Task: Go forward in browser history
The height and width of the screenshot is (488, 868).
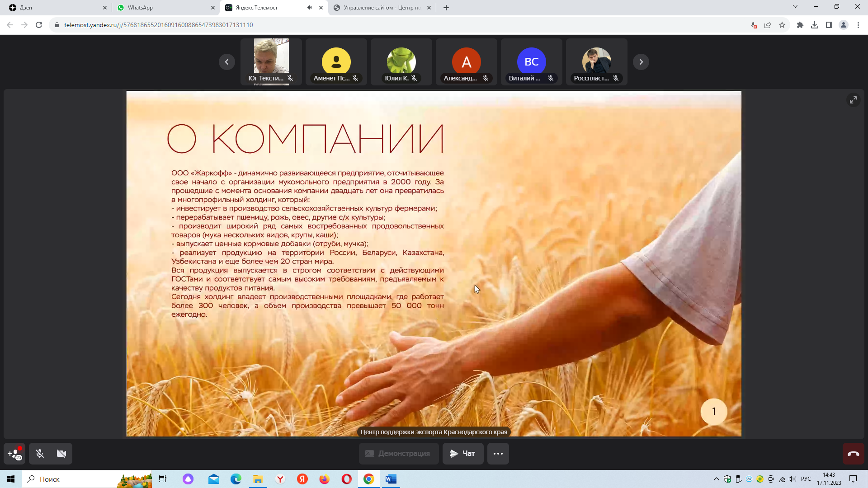Action: tap(24, 25)
